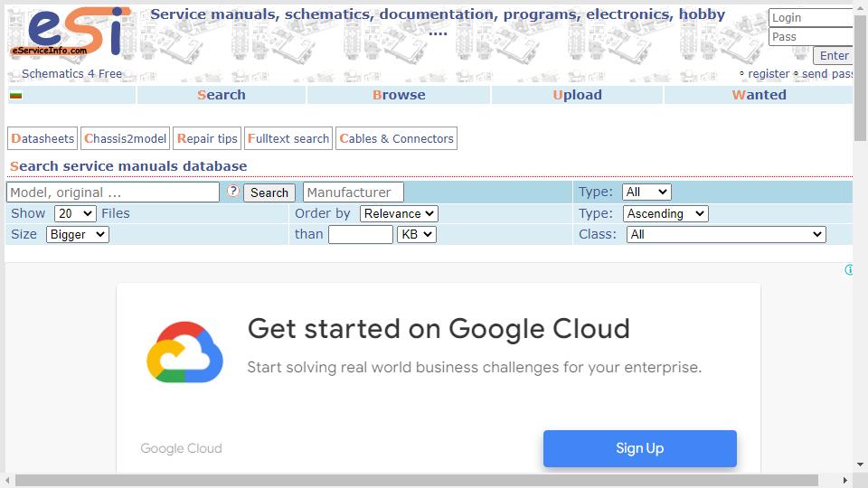Click the scroll right arrow on horizontal scrollbar
This screenshot has width=868, height=488.
[x=845, y=480]
